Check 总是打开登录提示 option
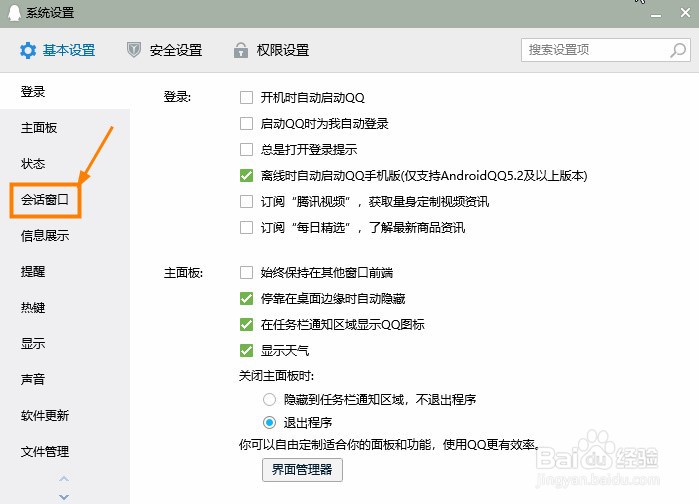Screen dimensions: 699x504 coord(246,149)
